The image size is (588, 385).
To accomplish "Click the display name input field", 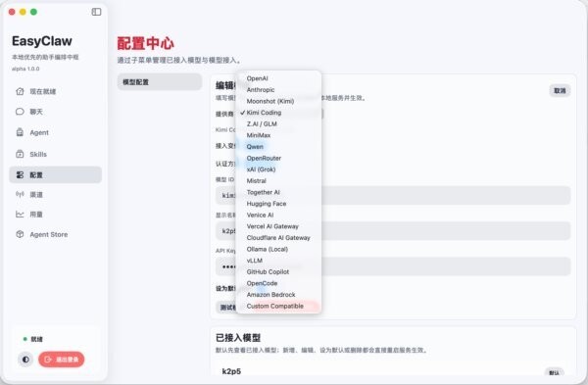I will point(393,231).
